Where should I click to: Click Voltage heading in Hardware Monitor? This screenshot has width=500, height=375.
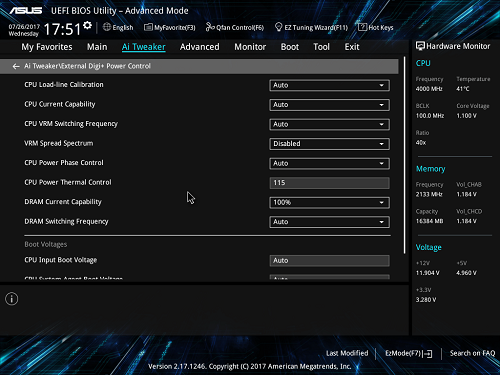[x=428, y=247]
